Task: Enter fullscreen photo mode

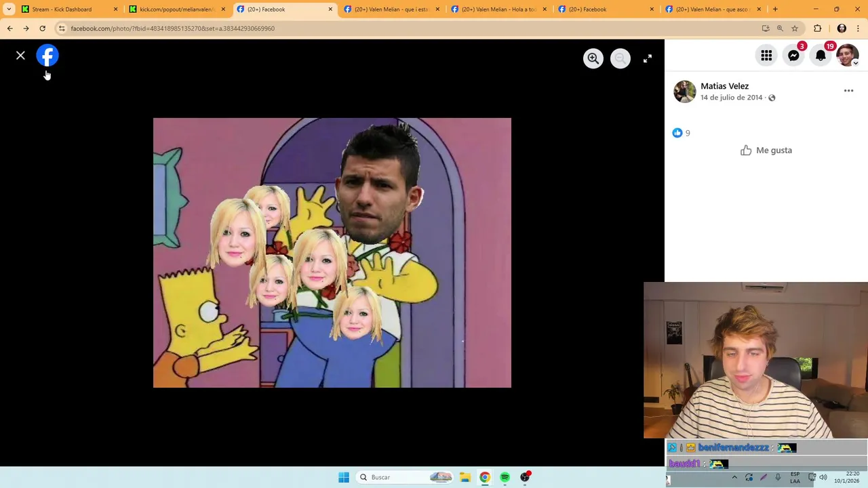Action: [x=648, y=58]
